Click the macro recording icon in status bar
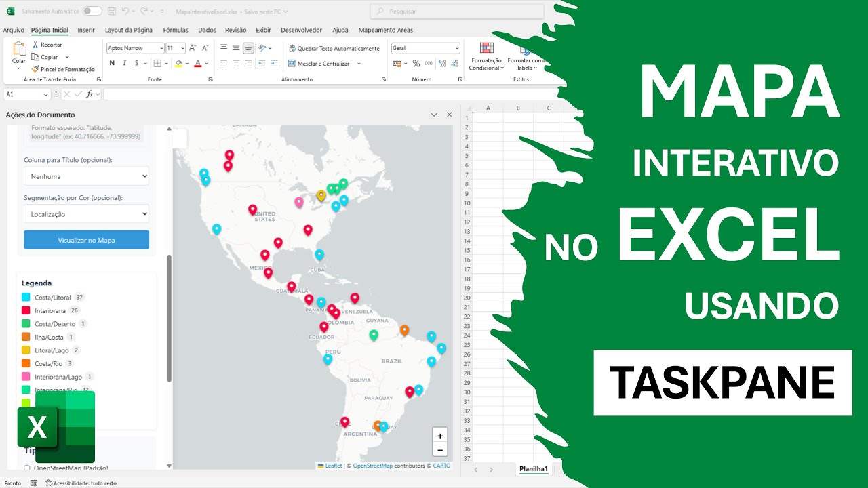This screenshot has height=488, width=868. (34, 483)
